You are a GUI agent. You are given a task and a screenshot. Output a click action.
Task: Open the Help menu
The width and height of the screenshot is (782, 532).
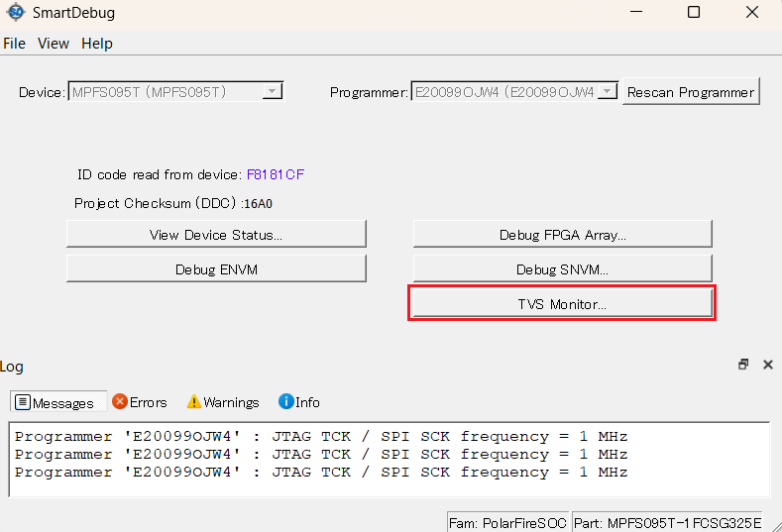coord(97,44)
